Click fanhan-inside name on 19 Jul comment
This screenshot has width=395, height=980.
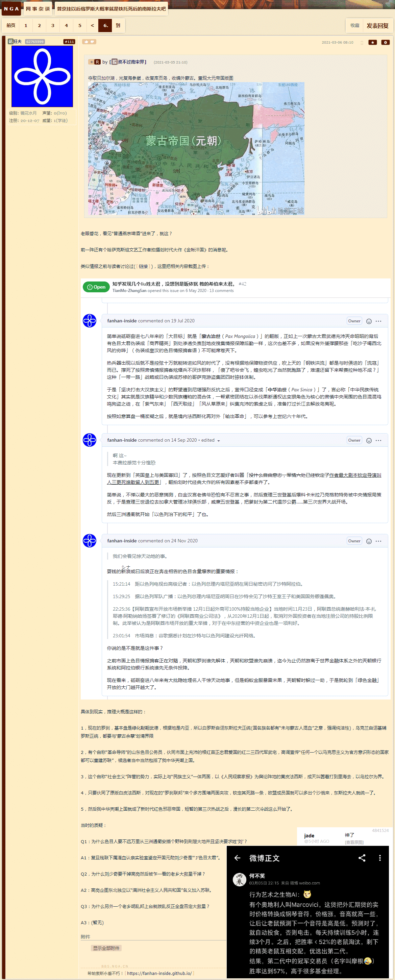click(x=122, y=321)
